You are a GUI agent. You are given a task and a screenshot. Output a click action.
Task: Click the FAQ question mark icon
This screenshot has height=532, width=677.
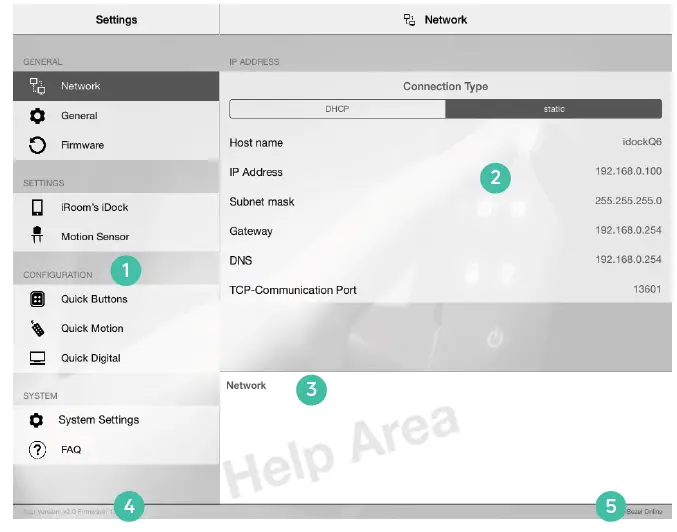click(37, 450)
